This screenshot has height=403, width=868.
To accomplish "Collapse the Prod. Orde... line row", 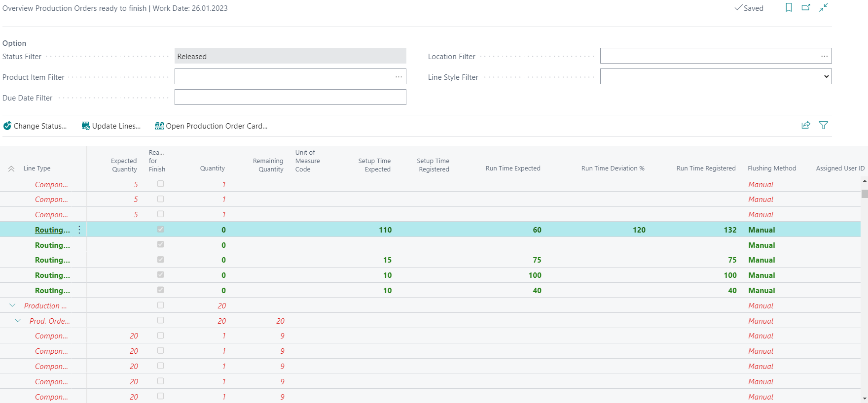I will pyautogui.click(x=18, y=321).
